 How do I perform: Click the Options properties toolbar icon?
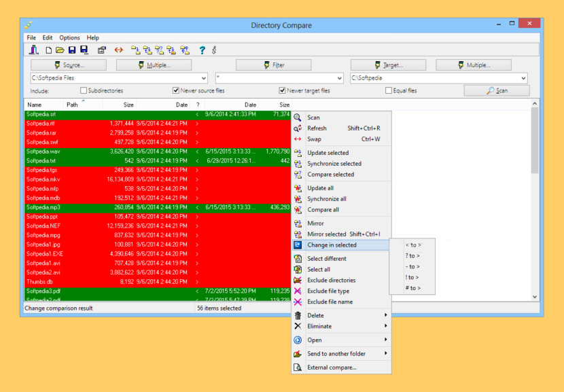click(102, 50)
